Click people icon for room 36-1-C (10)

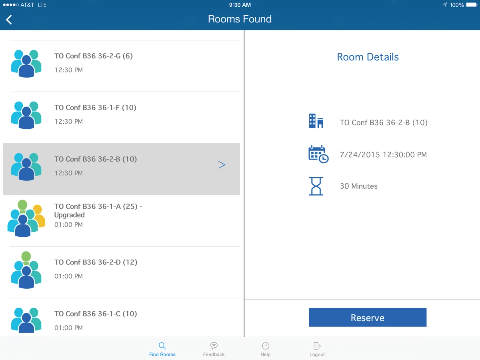26,320
